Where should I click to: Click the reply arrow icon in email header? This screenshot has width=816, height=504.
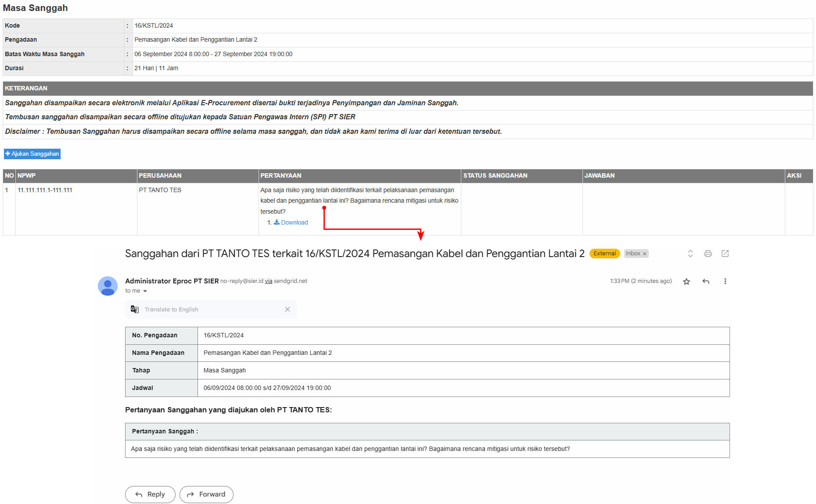pyautogui.click(x=706, y=282)
